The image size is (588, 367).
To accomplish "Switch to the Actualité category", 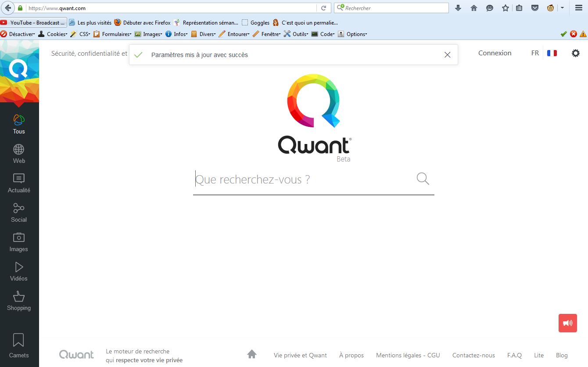I will coord(19,183).
